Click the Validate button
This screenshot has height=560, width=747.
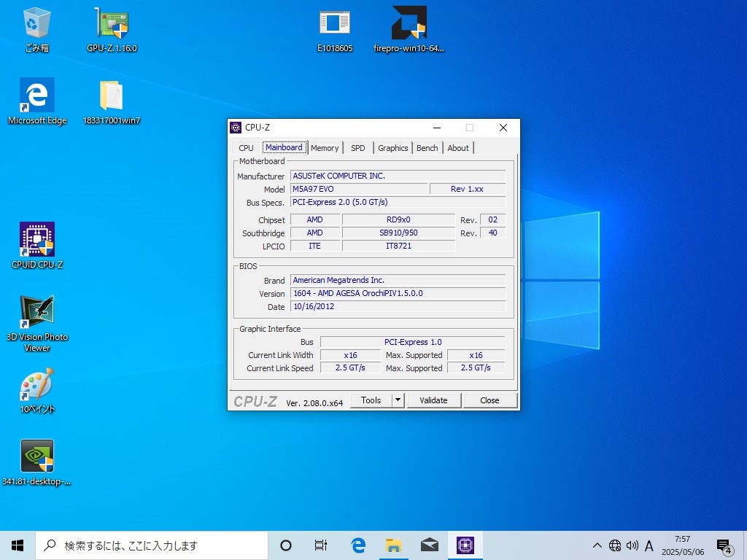pyautogui.click(x=433, y=400)
